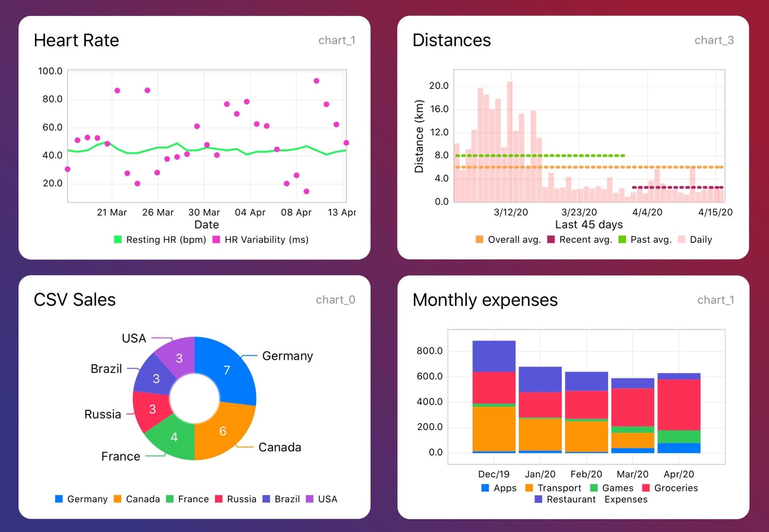Viewport: 769px width, 532px height.
Task: Click the tallest daily bar in Distances
Action: (510, 142)
